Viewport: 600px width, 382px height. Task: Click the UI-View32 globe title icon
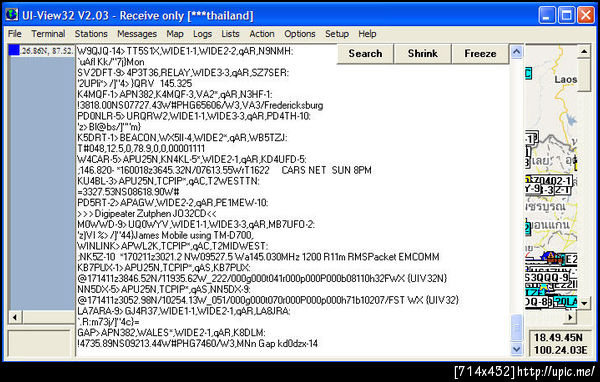pyautogui.click(x=11, y=15)
